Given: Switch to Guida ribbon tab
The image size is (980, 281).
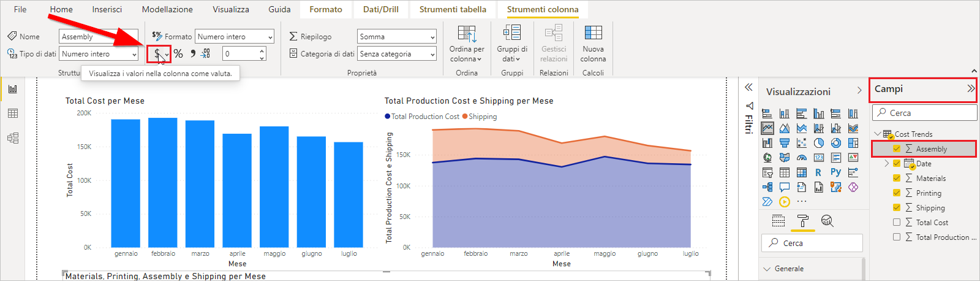Looking at the screenshot, I should [279, 9].
